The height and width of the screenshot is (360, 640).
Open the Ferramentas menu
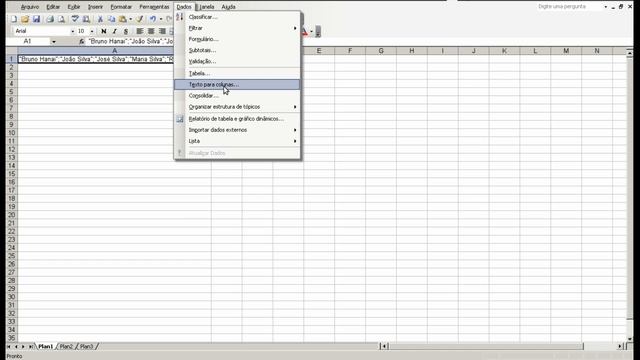coord(154,7)
